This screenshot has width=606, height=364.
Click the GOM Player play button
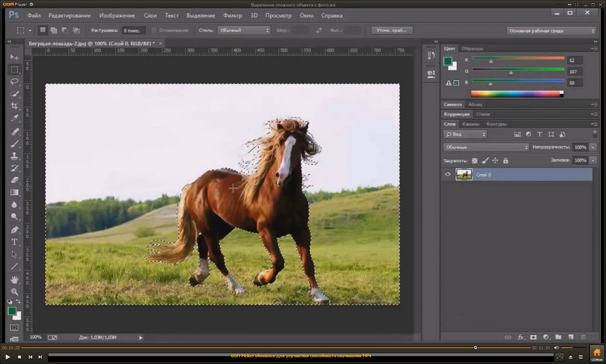coord(8,357)
